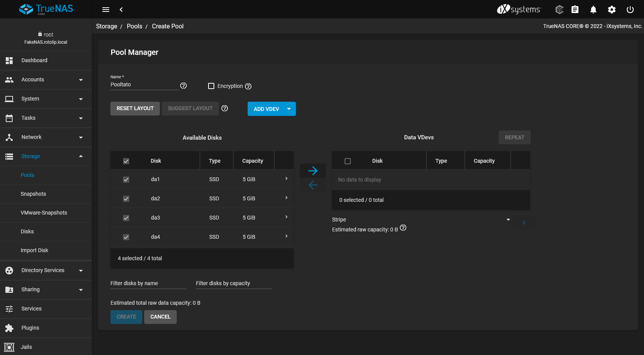Click the power icon in top bar
644x355 pixels.
click(x=630, y=10)
